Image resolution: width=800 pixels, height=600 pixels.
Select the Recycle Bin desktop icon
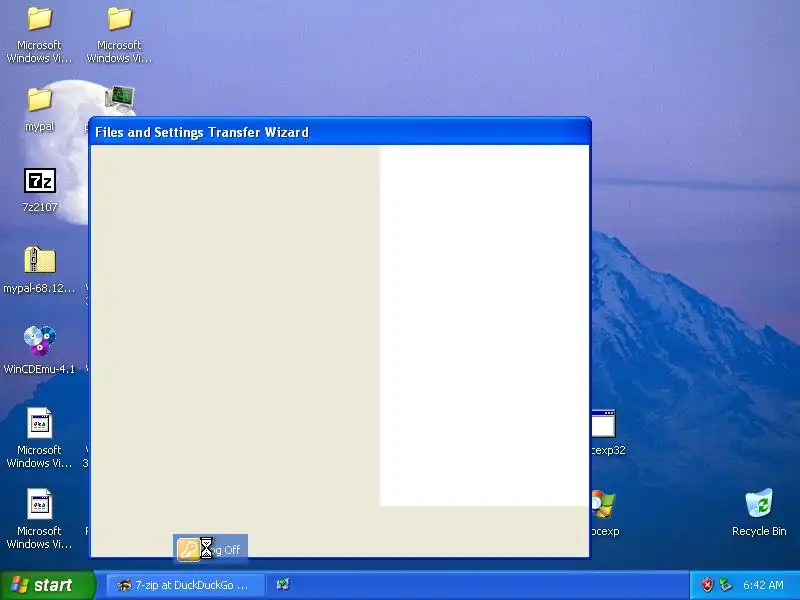pyautogui.click(x=759, y=503)
